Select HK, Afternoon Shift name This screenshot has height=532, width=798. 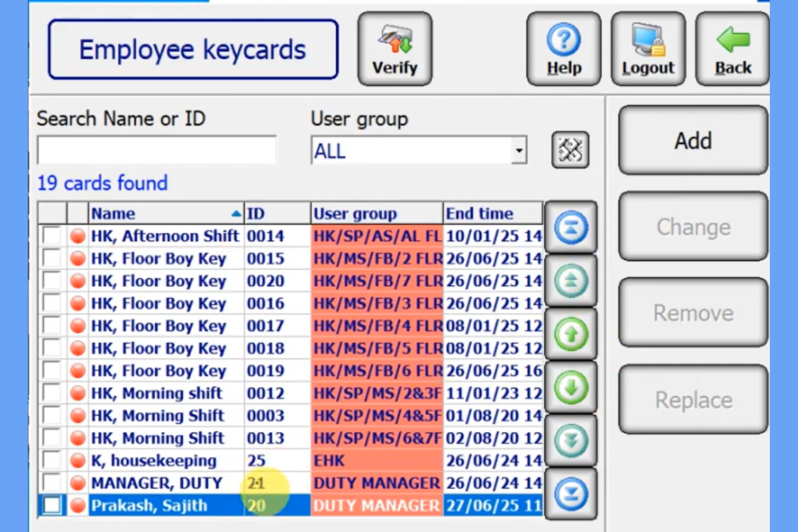click(164, 236)
